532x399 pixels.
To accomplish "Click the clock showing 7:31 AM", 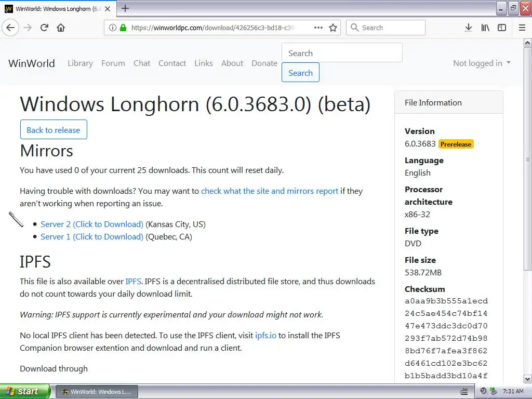I will pyautogui.click(x=513, y=391).
